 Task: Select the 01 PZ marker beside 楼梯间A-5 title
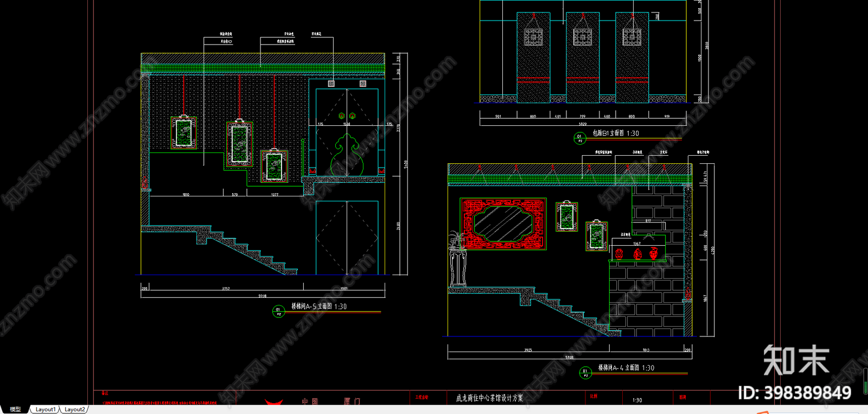pos(278,312)
